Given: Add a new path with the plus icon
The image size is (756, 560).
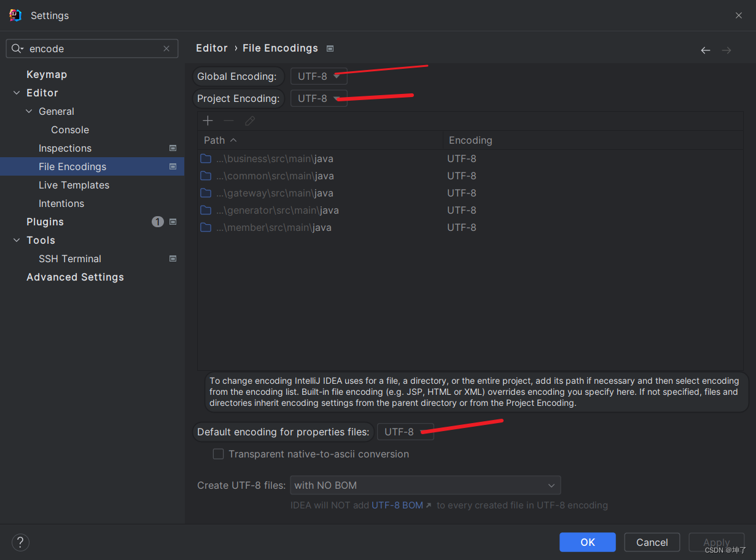Looking at the screenshot, I should click(x=208, y=120).
